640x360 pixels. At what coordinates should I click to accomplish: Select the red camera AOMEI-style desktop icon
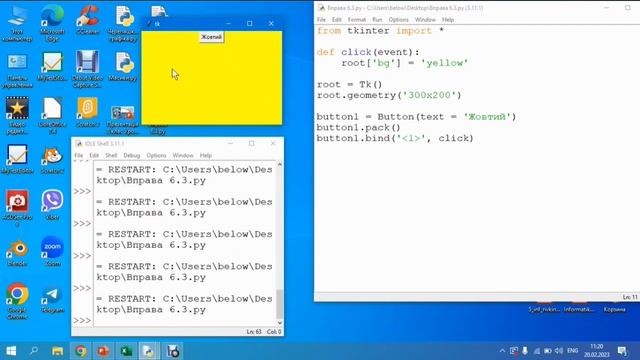pyautogui.click(x=17, y=208)
